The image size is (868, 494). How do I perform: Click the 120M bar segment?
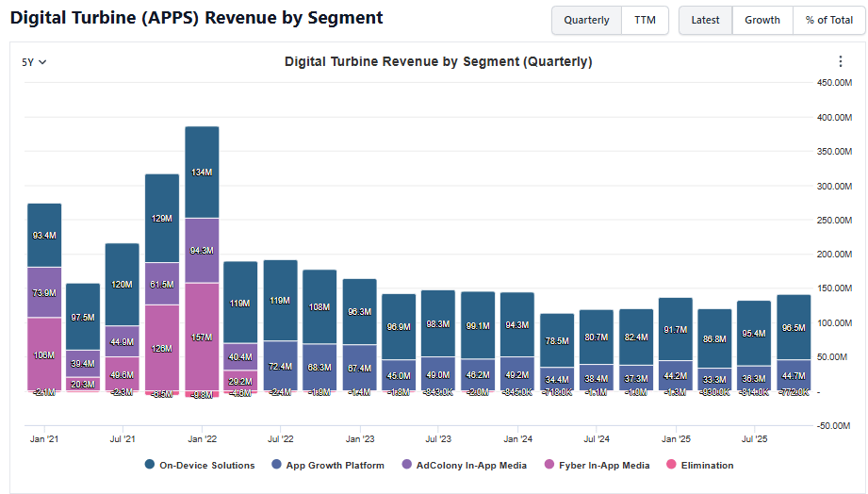pos(122,284)
